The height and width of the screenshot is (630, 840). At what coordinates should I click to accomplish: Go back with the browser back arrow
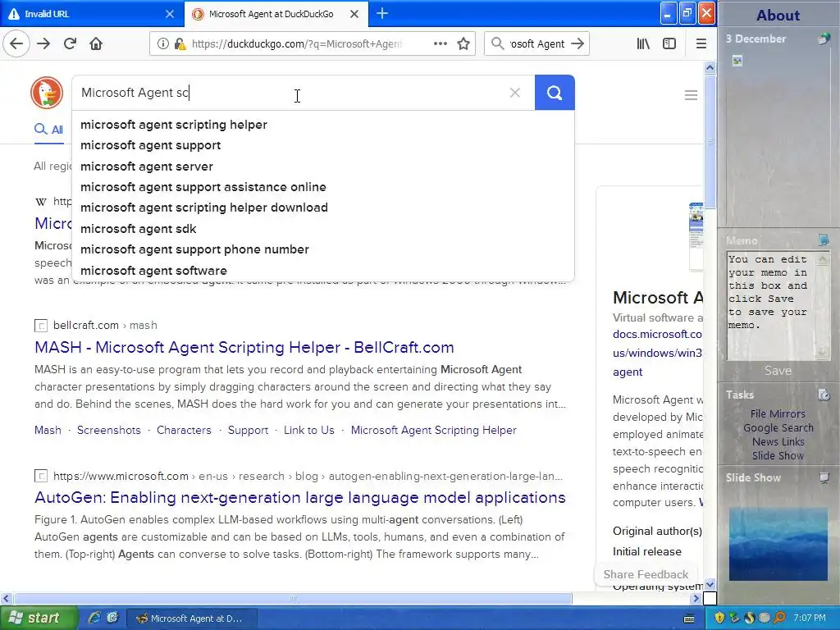16,43
